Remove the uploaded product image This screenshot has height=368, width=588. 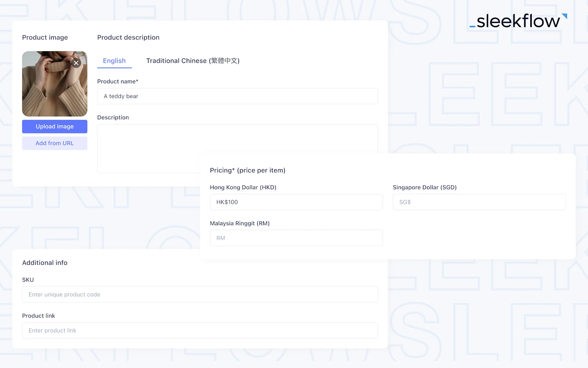point(76,63)
